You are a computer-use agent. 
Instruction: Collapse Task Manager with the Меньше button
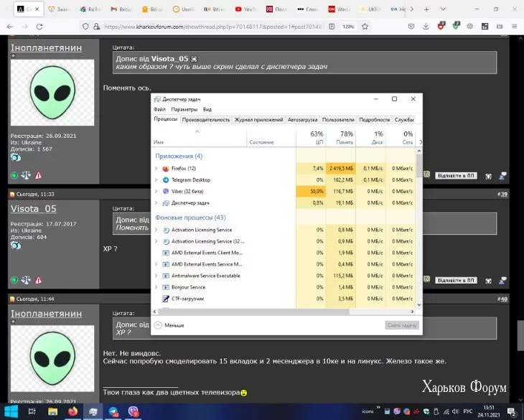tap(169, 325)
